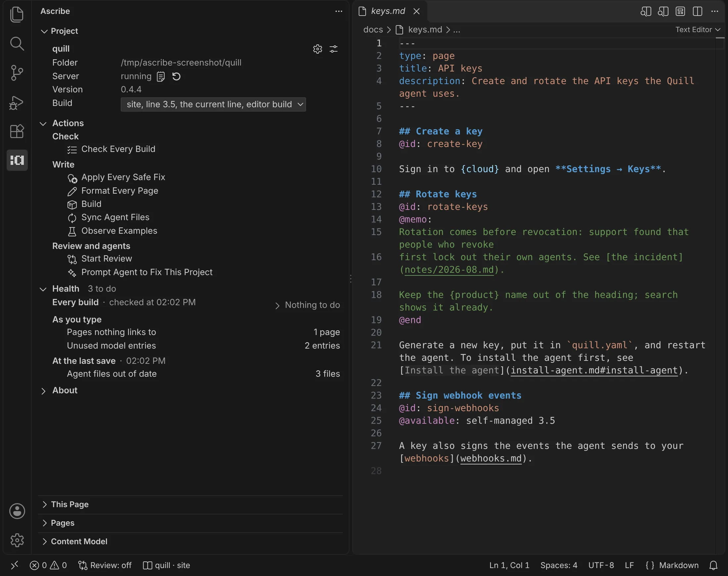Screen dimensions: 728x576
Task: Restart the server with the reload icon
Action: pyautogui.click(x=176, y=76)
